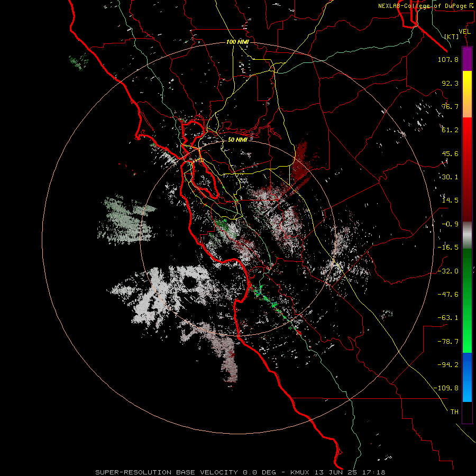Select the -109.8 velocity legend value

pyautogui.click(x=446, y=388)
